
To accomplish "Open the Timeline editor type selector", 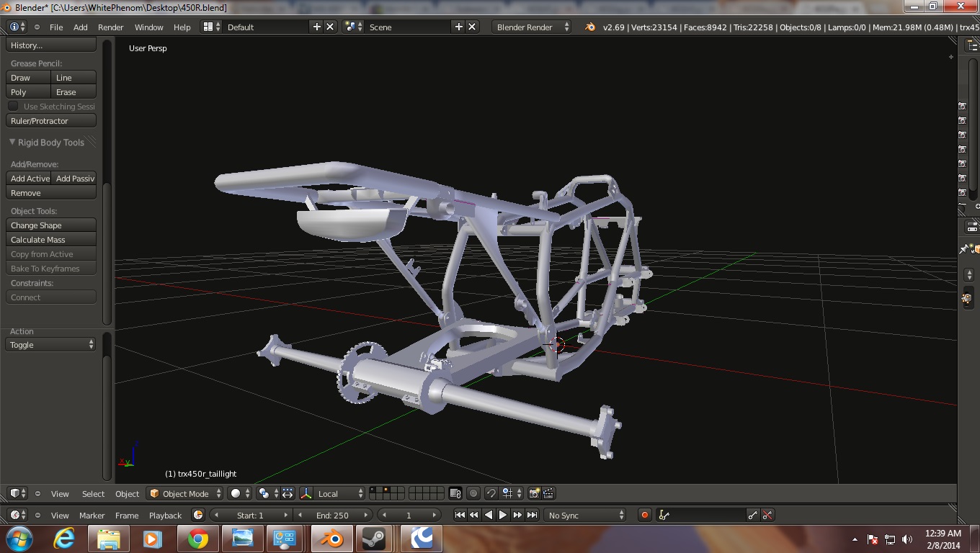I will pos(17,515).
